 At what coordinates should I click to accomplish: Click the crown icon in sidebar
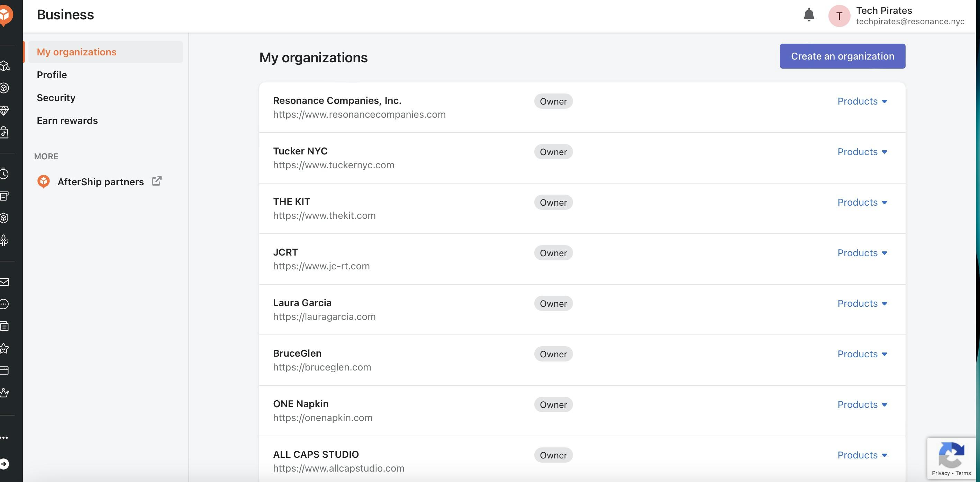click(4, 393)
